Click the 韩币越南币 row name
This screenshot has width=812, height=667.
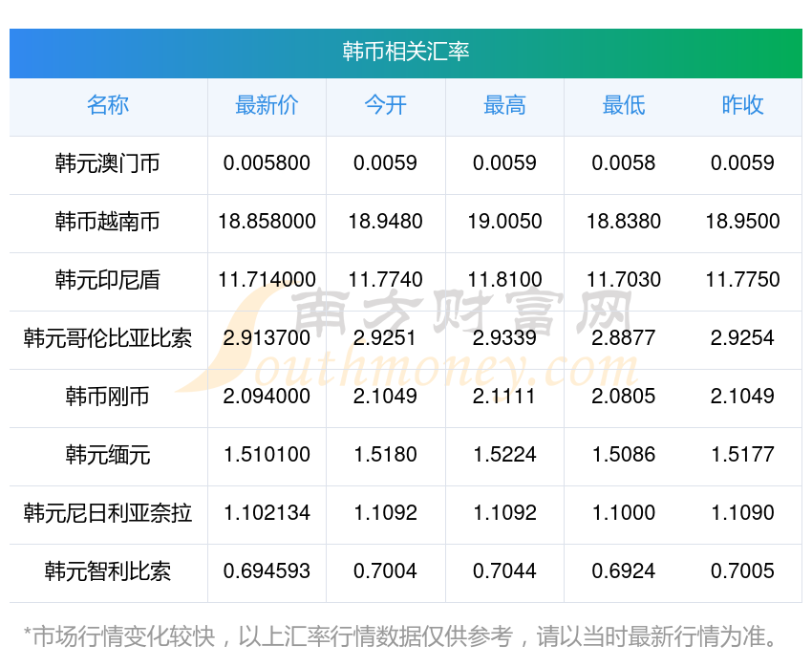tap(108, 222)
